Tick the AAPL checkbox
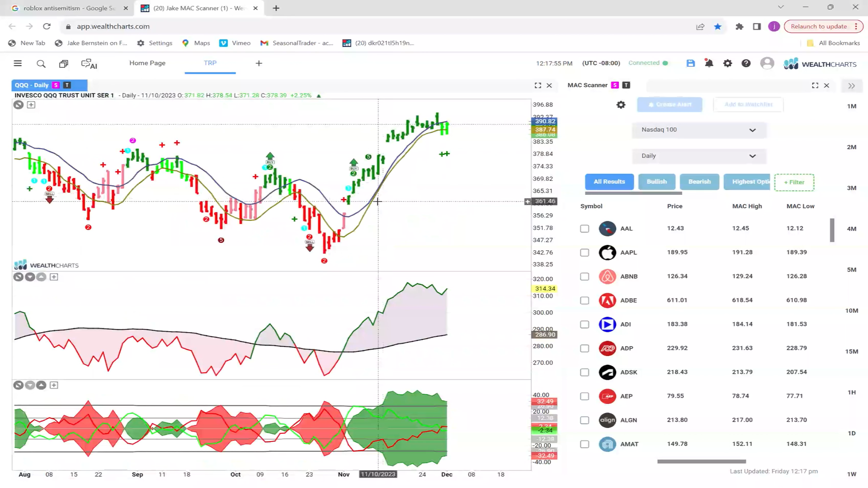This screenshot has height=488, width=868. [585, 253]
